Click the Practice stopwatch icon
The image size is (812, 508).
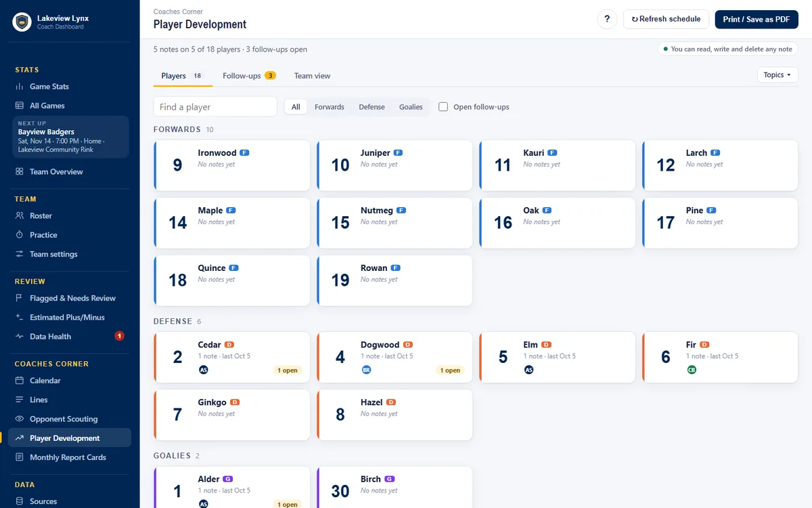(20, 235)
